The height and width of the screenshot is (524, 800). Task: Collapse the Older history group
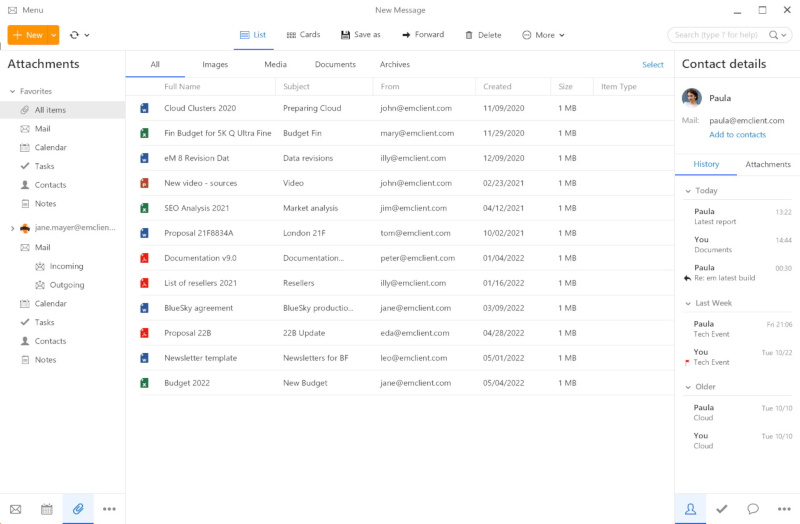coord(688,387)
